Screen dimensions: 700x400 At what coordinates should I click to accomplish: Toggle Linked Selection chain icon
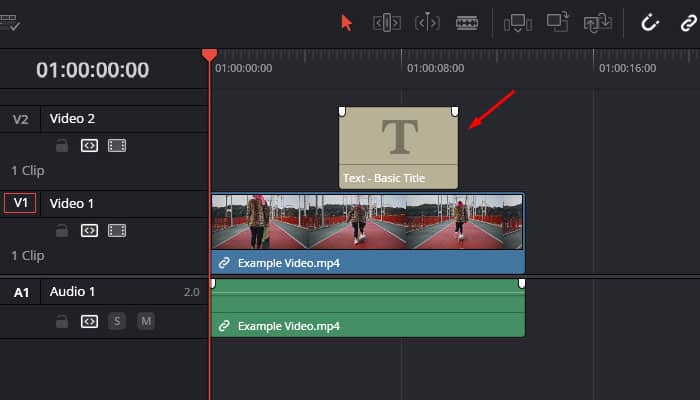click(689, 23)
